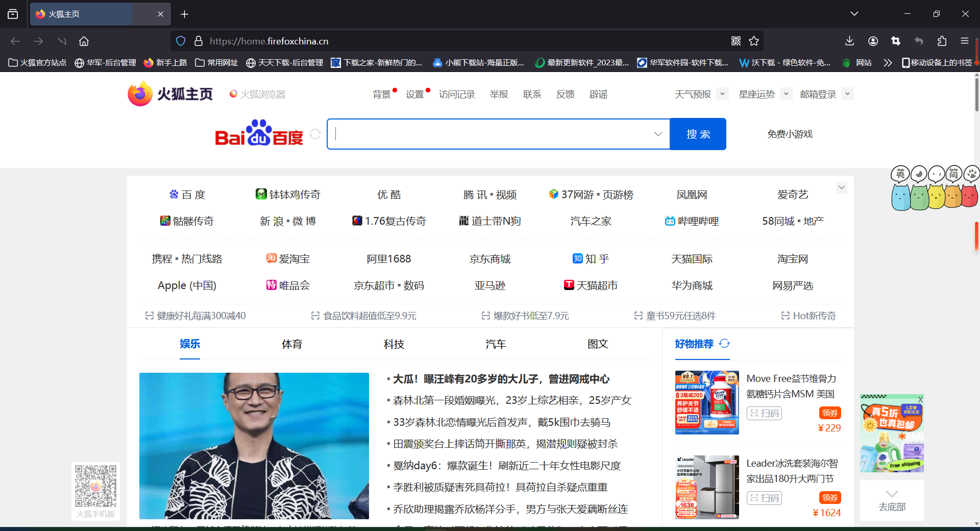Click the URL address bar
The height and width of the screenshot is (531, 980).
(467, 41)
